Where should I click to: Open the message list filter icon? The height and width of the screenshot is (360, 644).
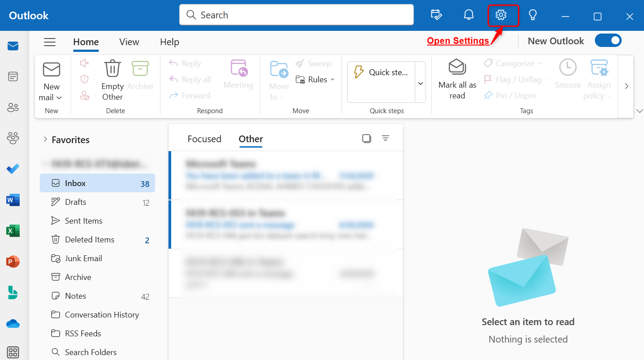pyautogui.click(x=385, y=139)
